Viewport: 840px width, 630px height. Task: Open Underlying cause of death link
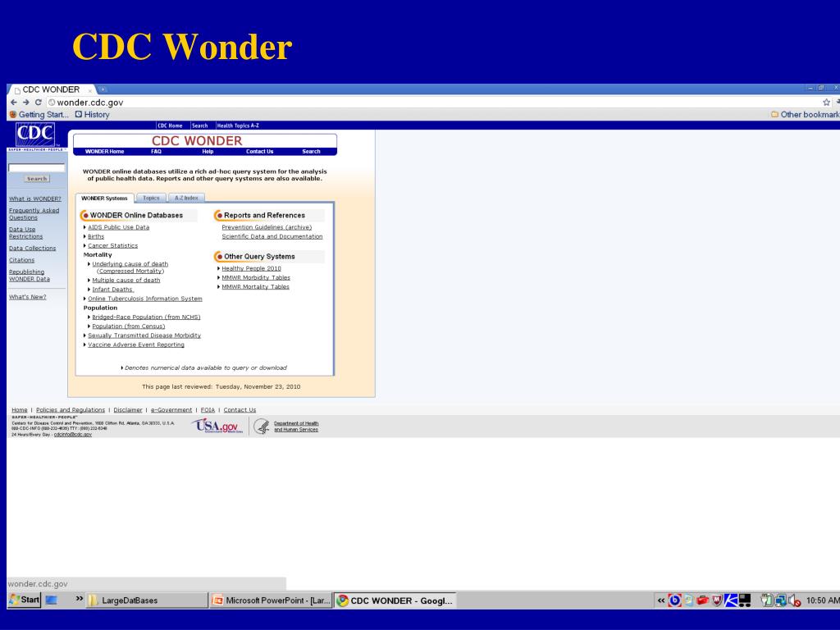coord(130,267)
